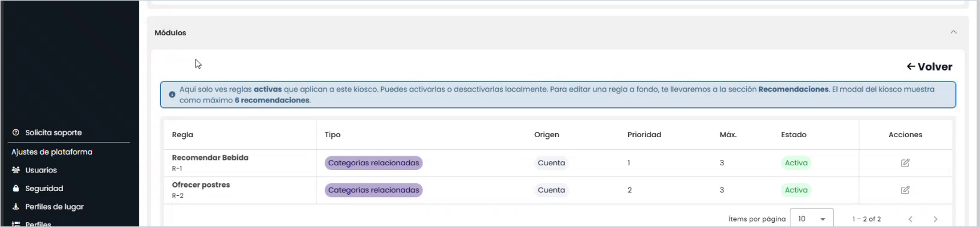Click the 1 – 2 of 2 pagination label
980x227 pixels.
[x=866, y=219]
